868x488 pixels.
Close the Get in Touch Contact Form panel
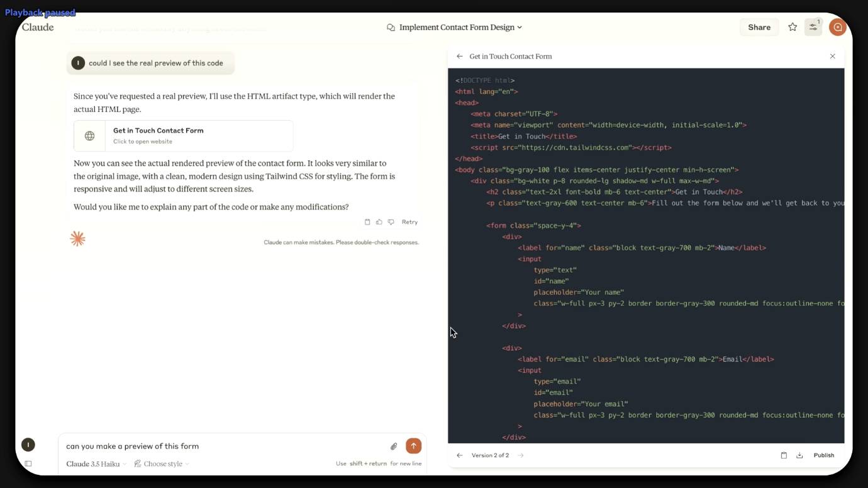pyautogui.click(x=832, y=57)
